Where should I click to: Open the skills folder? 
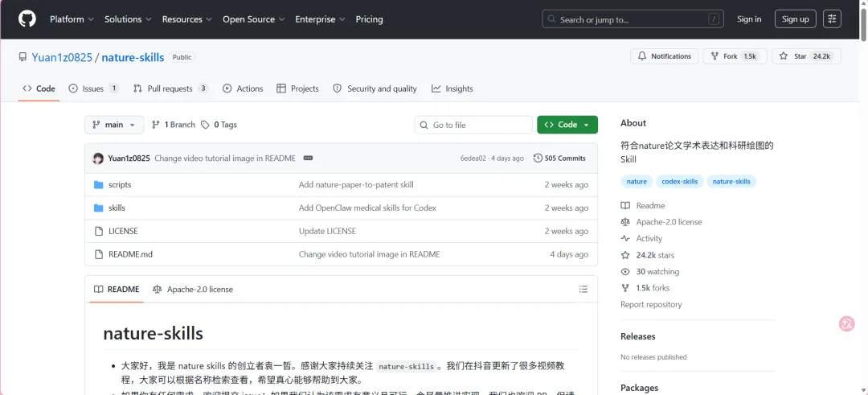(117, 208)
